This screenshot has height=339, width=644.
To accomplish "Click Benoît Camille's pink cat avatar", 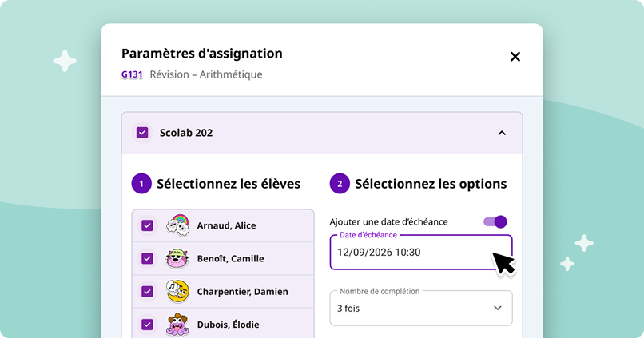I will point(177,258).
